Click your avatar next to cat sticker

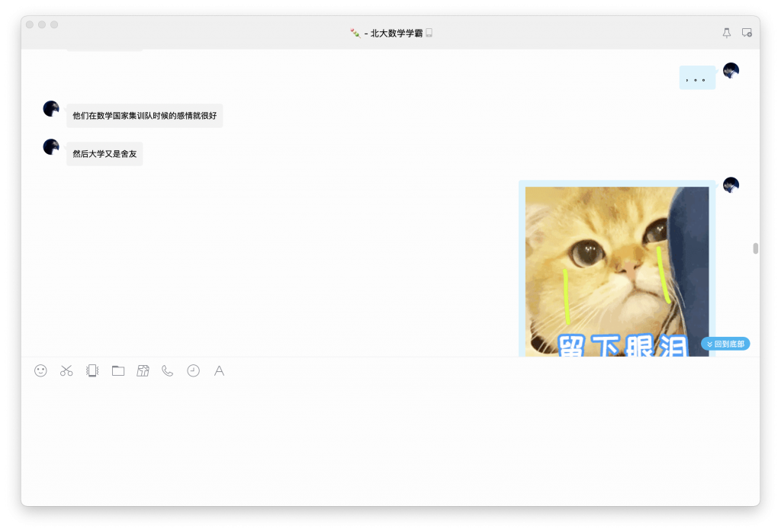tap(731, 185)
